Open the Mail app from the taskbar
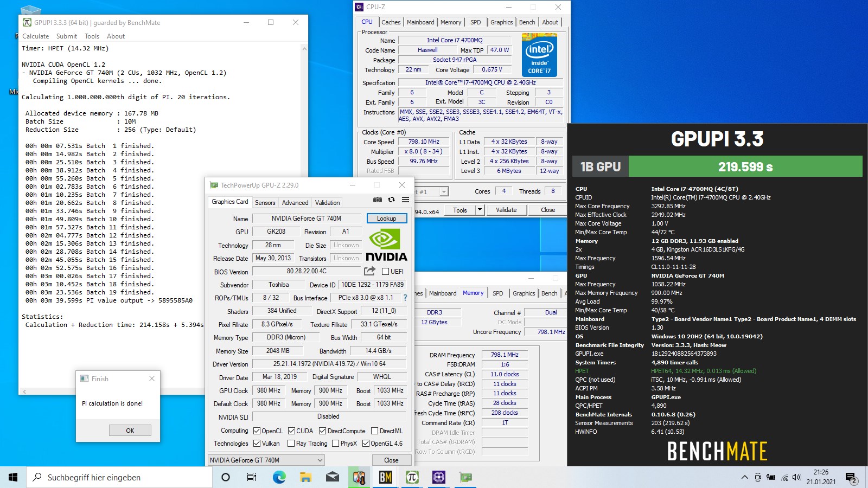 click(332, 477)
